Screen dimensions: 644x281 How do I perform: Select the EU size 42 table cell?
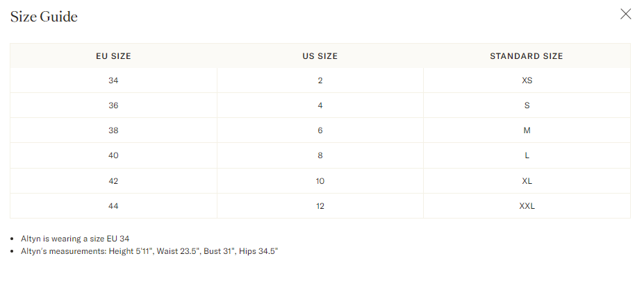click(x=113, y=181)
